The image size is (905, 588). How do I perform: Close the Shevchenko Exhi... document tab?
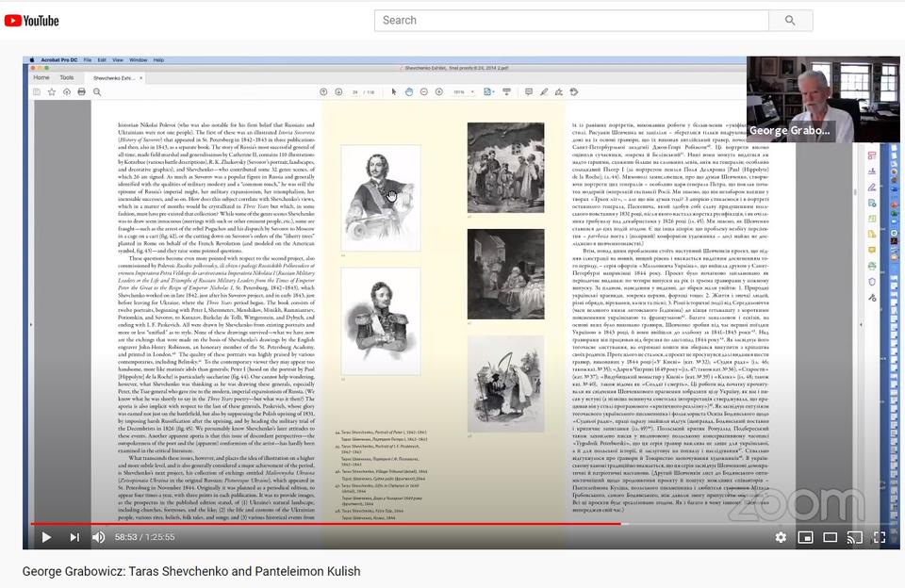coord(140,78)
